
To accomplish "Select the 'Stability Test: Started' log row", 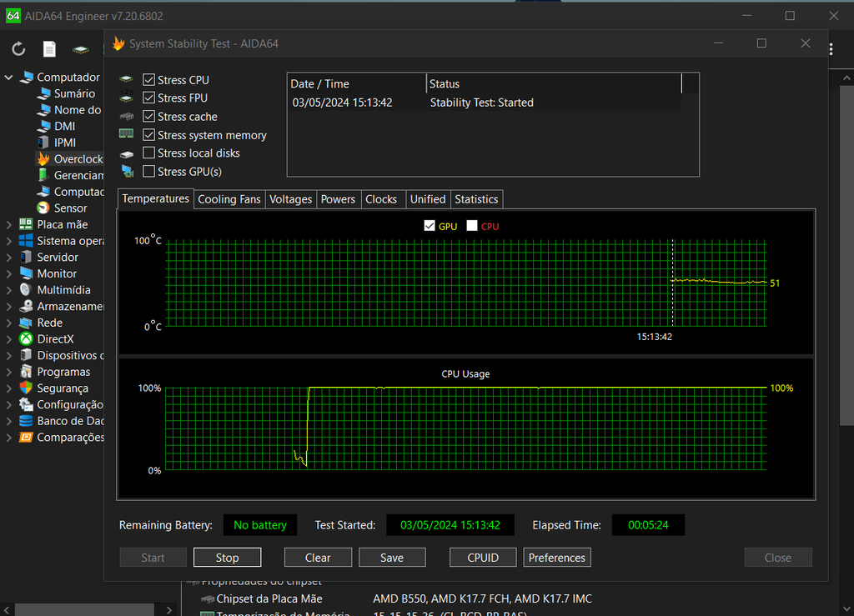I will (485, 103).
